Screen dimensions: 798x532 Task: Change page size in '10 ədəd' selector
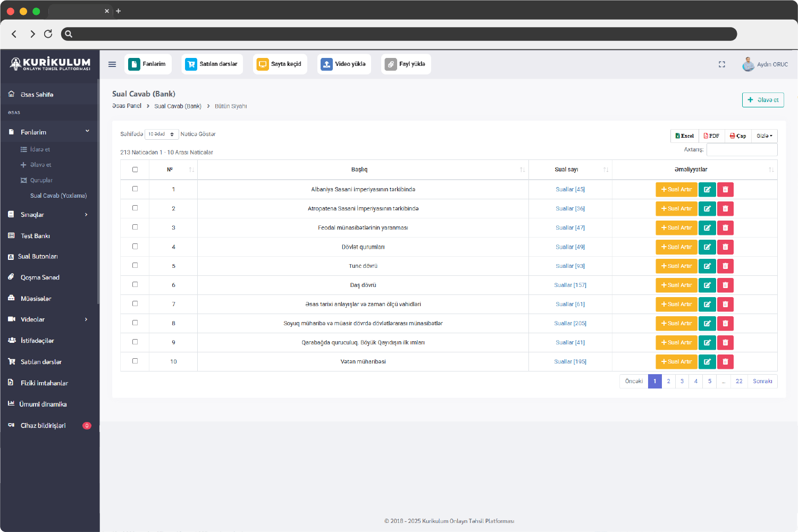[162, 134]
